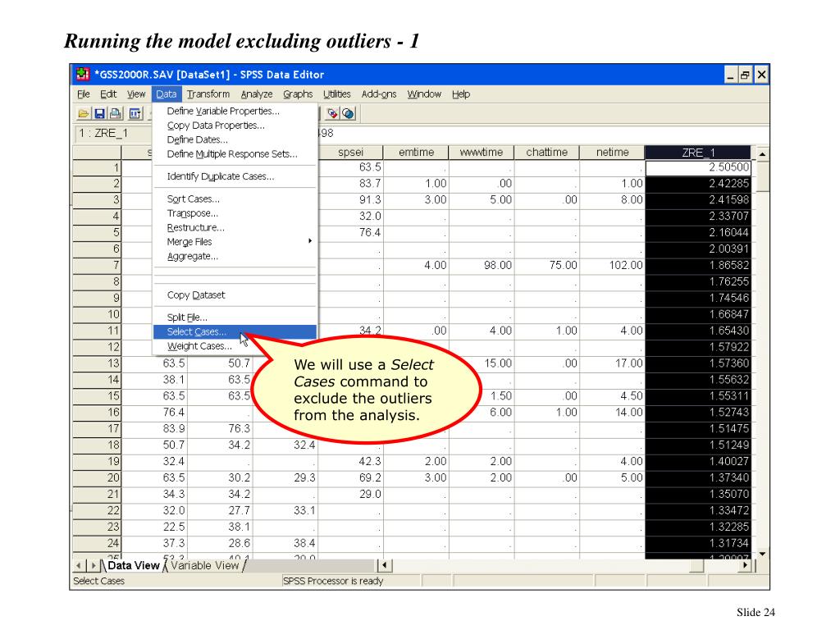Open the View menu
Image resolution: width=840 pixels, height=630 pixels.
(136, 94)
